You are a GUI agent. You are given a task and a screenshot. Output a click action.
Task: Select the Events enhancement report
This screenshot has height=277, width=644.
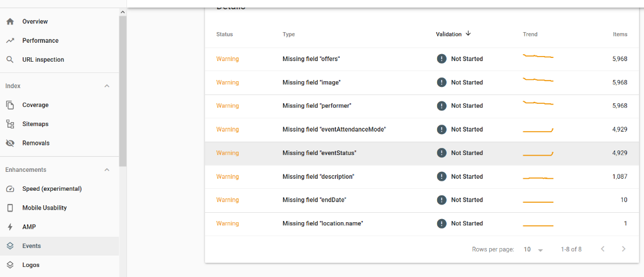coord(60,246)
